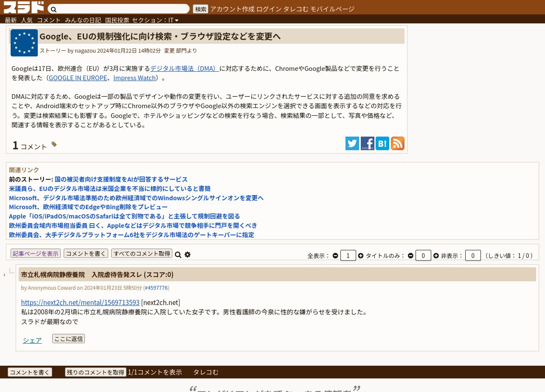Open previous story about AI被災者支援制度
The image size is (545, 392).
[x=121, y=179]
